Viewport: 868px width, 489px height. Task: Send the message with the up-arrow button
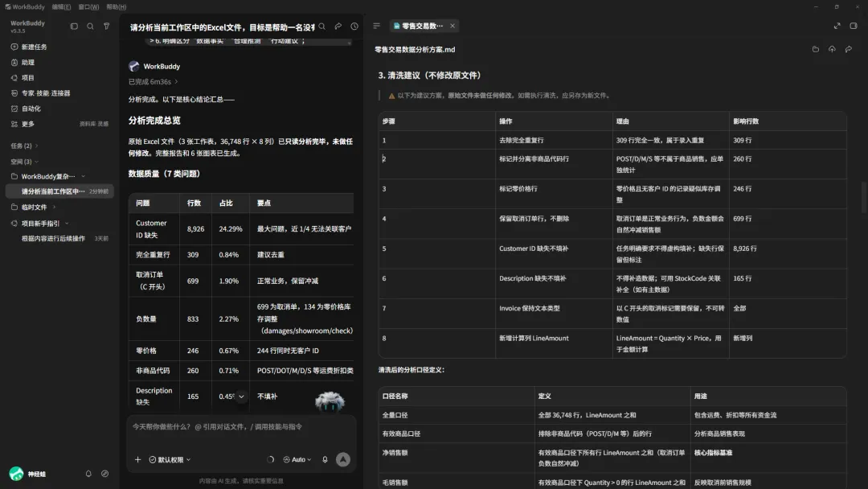point(343,459)
